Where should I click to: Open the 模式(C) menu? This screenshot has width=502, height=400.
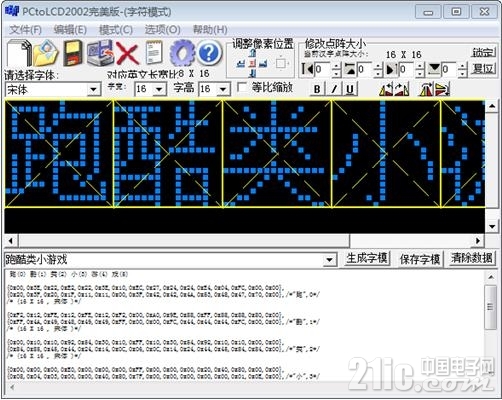[116, 30]
